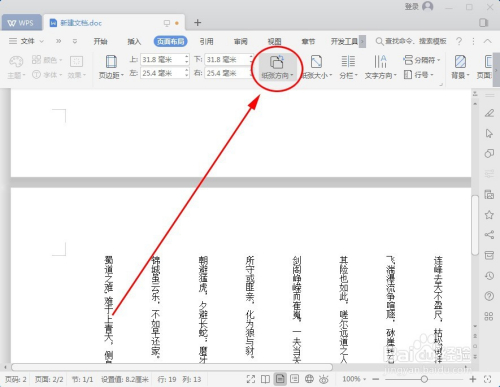The height and width of the screenshot is (387, 500).
Task: Open the 开发工具 tab
Action: [x=344, y=41]
